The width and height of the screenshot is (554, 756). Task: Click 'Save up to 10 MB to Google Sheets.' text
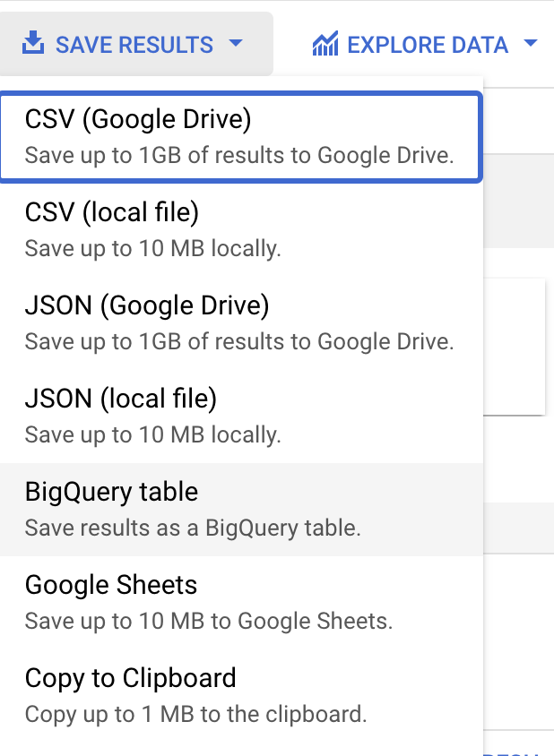click(209, 622)
